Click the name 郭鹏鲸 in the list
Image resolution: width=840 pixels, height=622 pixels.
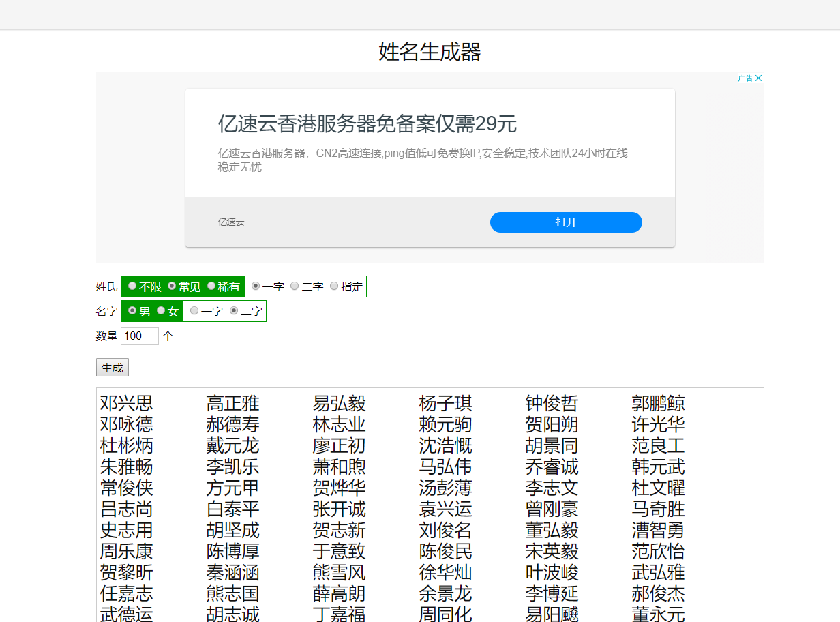tap(658, 404)
